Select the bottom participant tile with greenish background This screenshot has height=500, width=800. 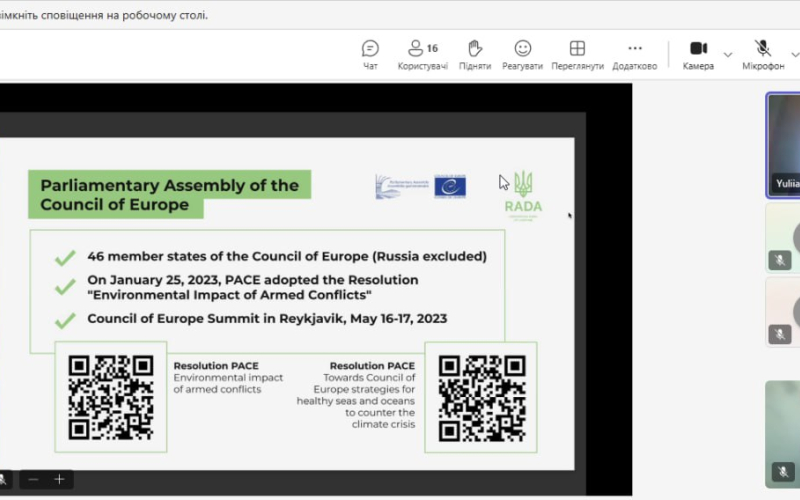(x=783, y=434)
